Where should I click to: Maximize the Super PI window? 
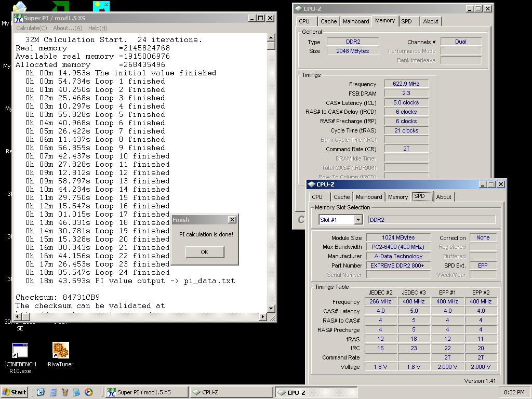point(261,18)
